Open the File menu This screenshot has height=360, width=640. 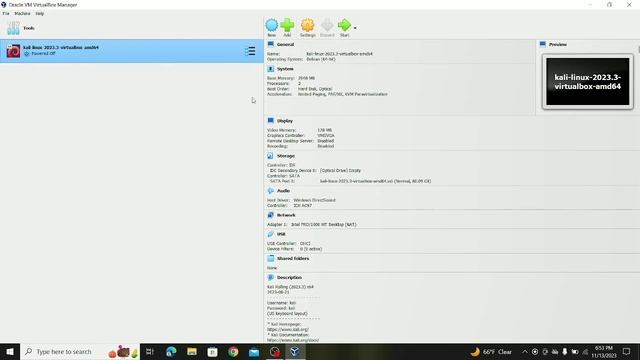[x=6, y=13]
